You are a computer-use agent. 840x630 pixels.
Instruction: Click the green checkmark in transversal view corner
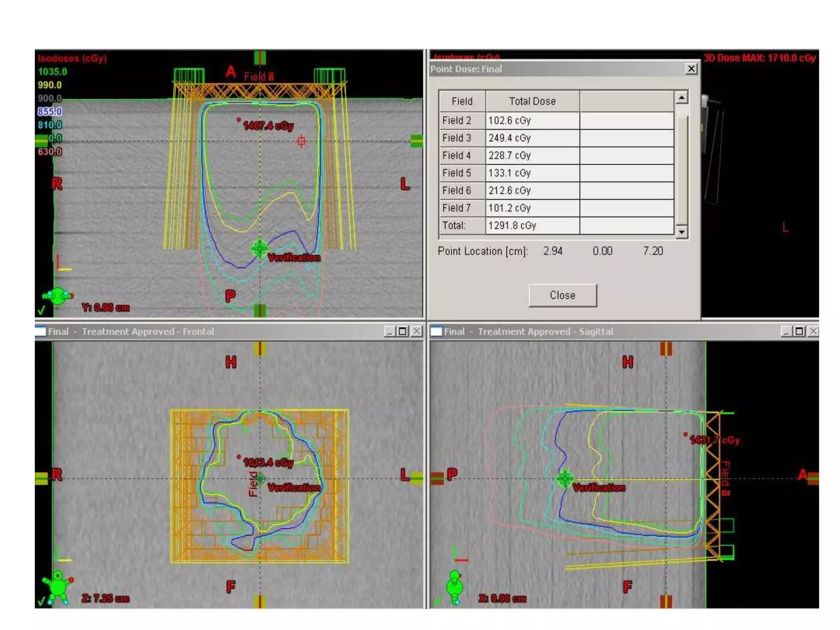pyautogui.click(x=41, y=310)
